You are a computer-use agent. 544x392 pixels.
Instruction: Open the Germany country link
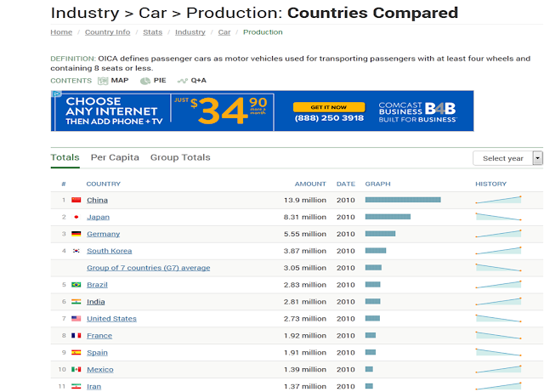[103, 234]
